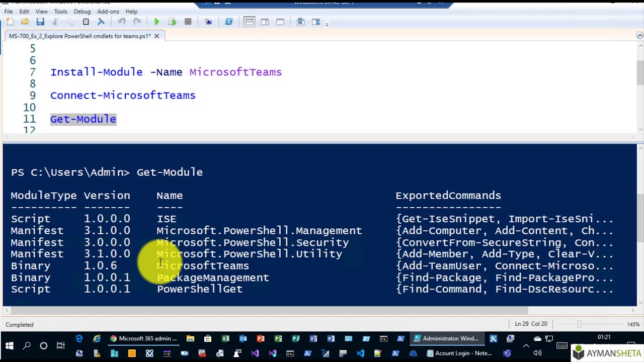
Task: Clear the console pane with the toolbar icon
Action: (x=101, y=22)
